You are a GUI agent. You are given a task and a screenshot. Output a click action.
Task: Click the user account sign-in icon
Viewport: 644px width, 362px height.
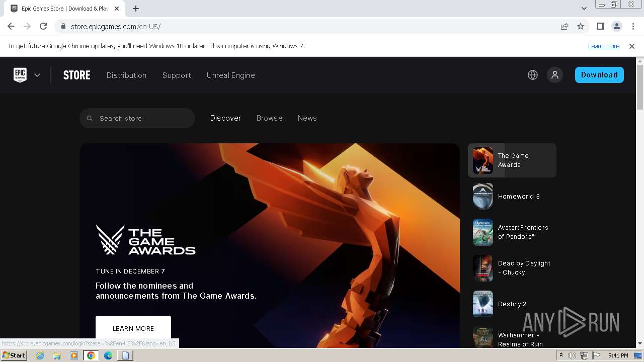tap(555, 75)
